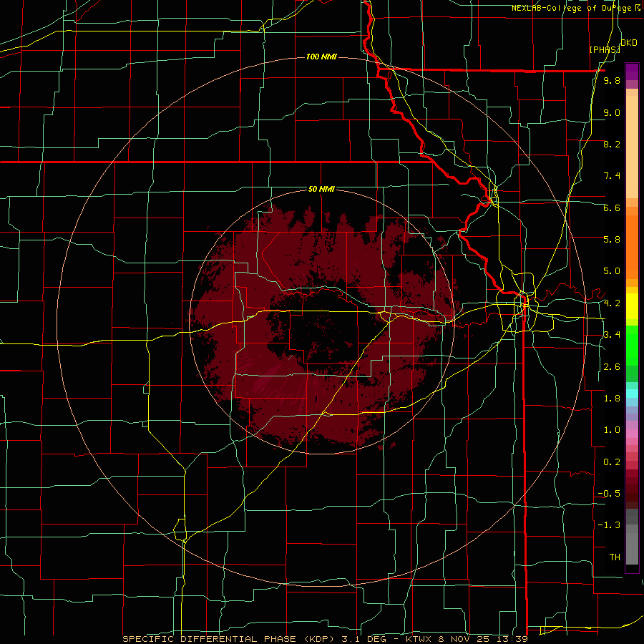
Task: Pick the bright green swatch on the color bar
Action: click(632, 345)
